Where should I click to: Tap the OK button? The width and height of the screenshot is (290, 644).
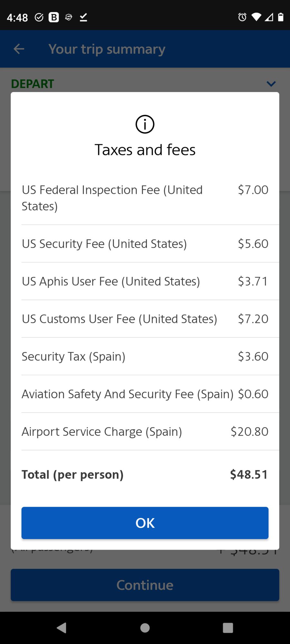pyautogui.click(x=145, y=523)
